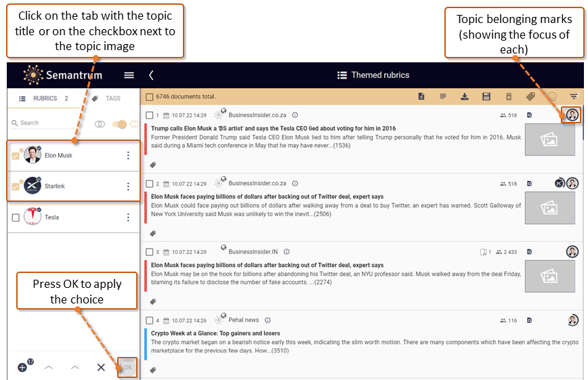Open the filter icon in the orange toolbar
Viewport: 588px width, 380px height.
[574, 97]
